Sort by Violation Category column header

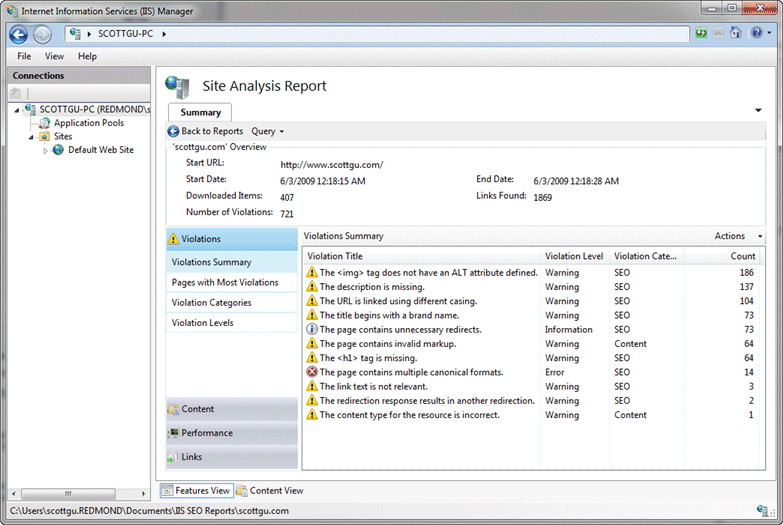click(x=647, y=256)
